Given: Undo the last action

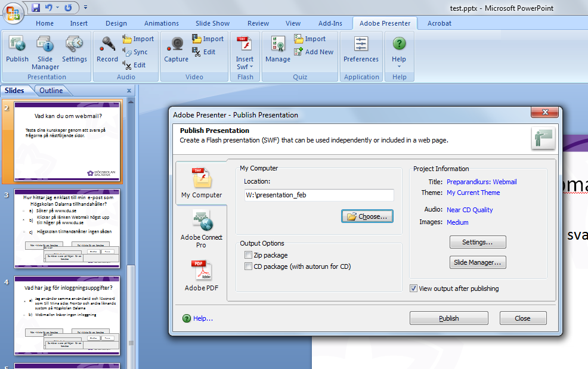Looking at the screenshot, I should 49,8.
